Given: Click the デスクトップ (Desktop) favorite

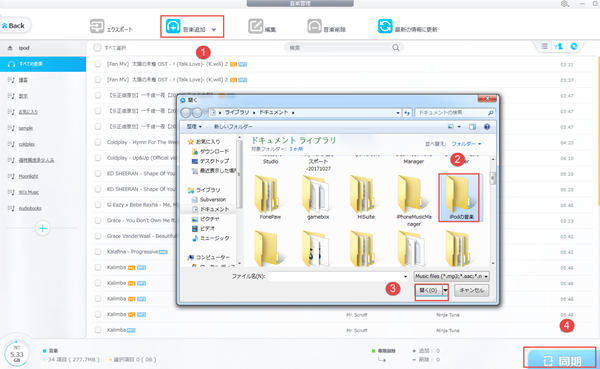Looking at the screenshot, I should click(x=210, y=161).
